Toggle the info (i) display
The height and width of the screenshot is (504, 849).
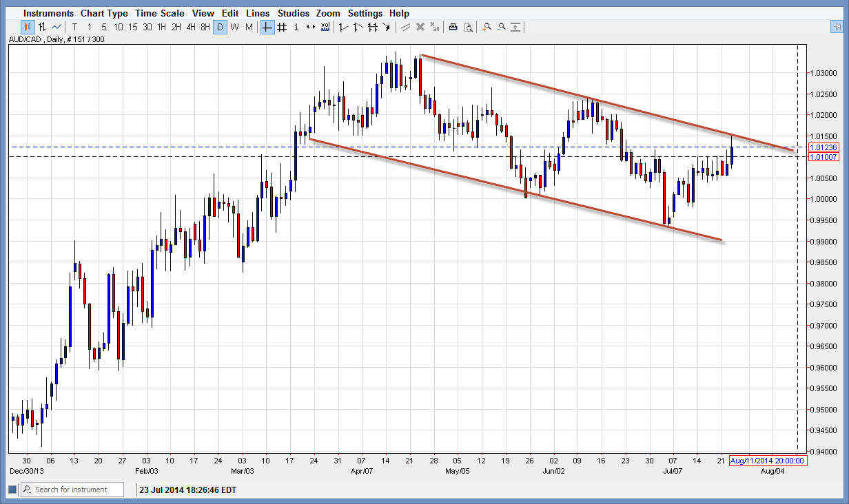(x=296, y=27)
